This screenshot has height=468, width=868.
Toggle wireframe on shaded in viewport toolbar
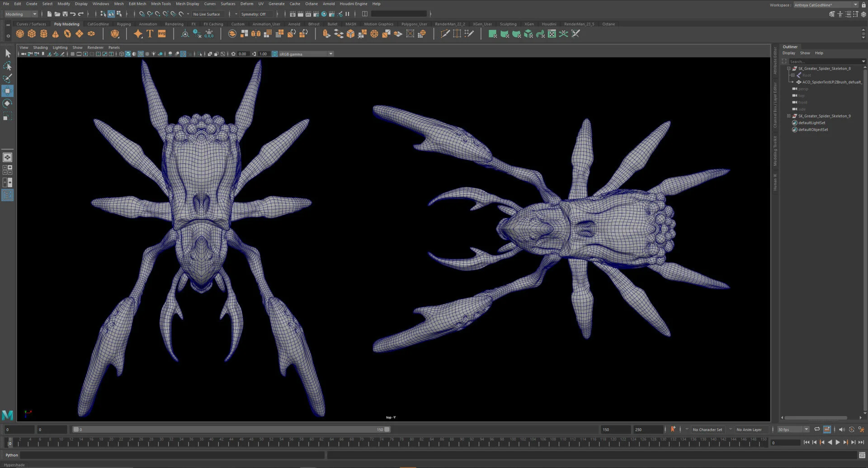click(141, 54)
